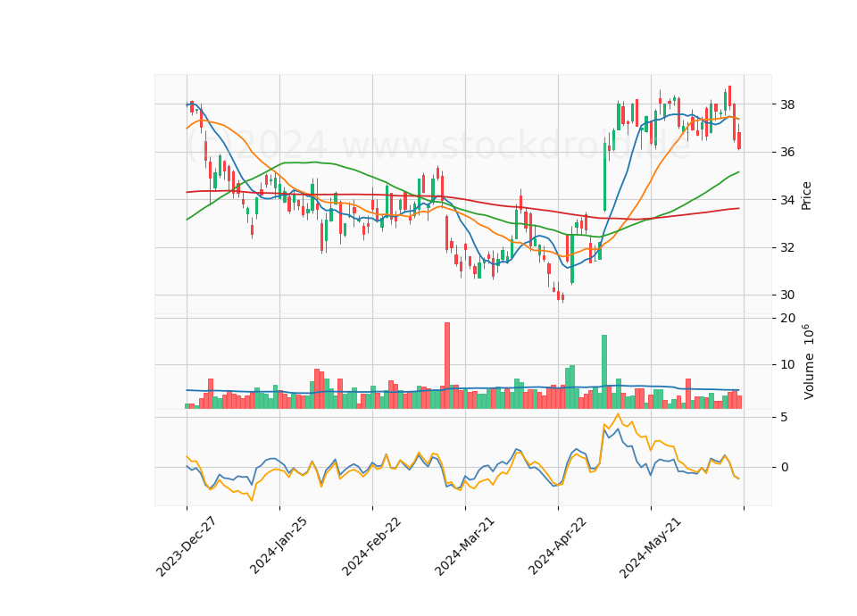
Task: Click the volume axis value 10
Action: (787, 364)
